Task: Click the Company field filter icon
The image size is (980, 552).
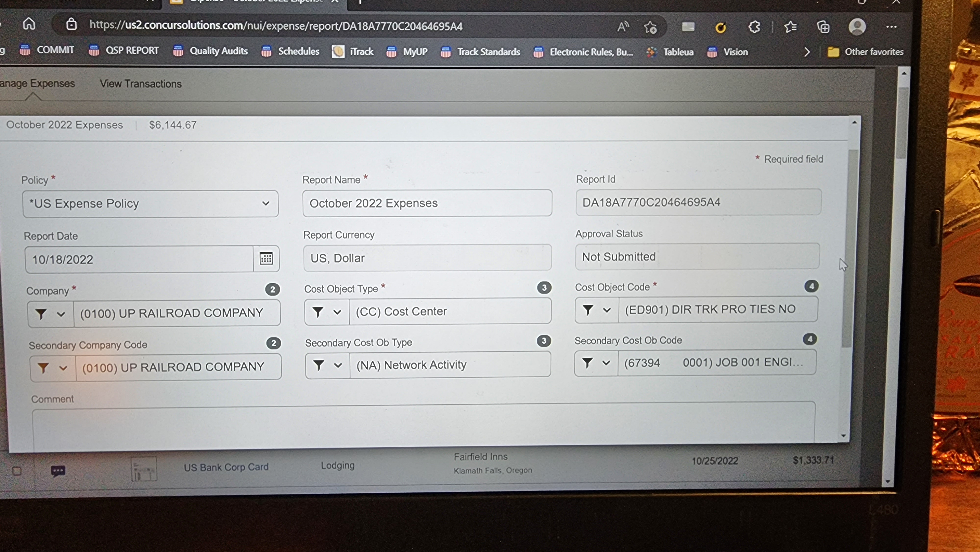Action: coord(41,314)
